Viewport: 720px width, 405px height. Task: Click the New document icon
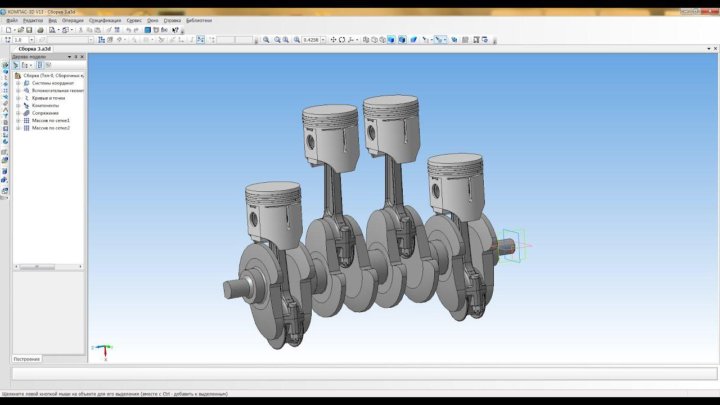[8, 30]
